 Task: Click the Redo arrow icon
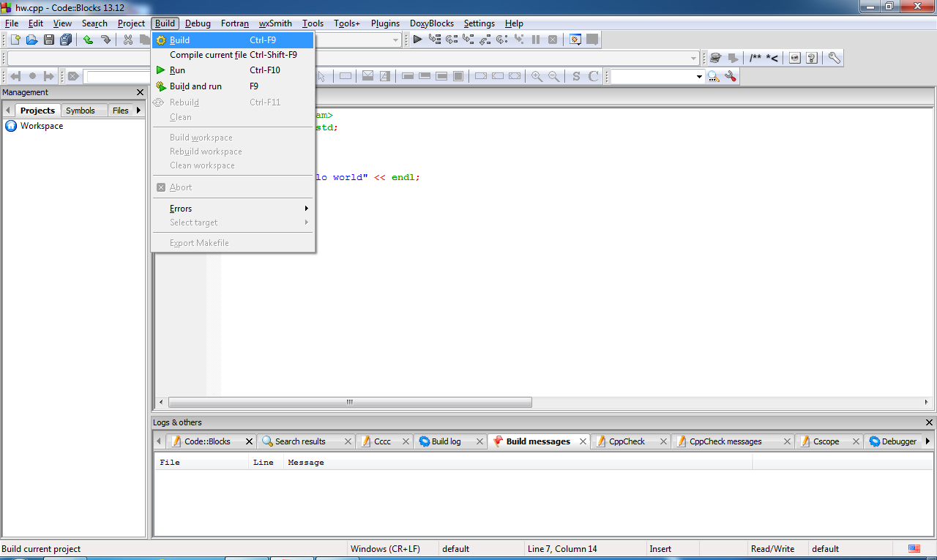click(105, 40)
